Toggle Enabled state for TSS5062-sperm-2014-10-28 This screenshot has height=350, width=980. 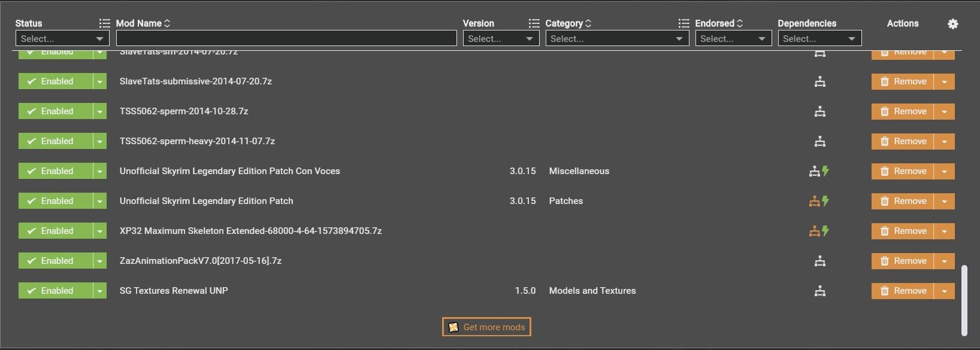pyautogui.click(x=56, y=111)
